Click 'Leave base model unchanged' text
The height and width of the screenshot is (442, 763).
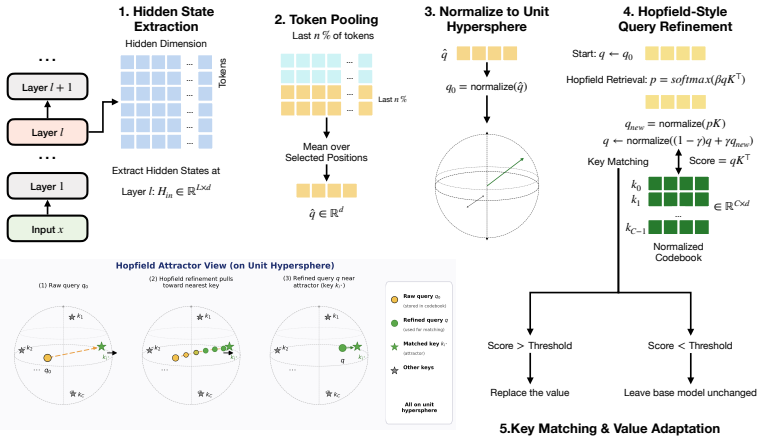[690, 393]
